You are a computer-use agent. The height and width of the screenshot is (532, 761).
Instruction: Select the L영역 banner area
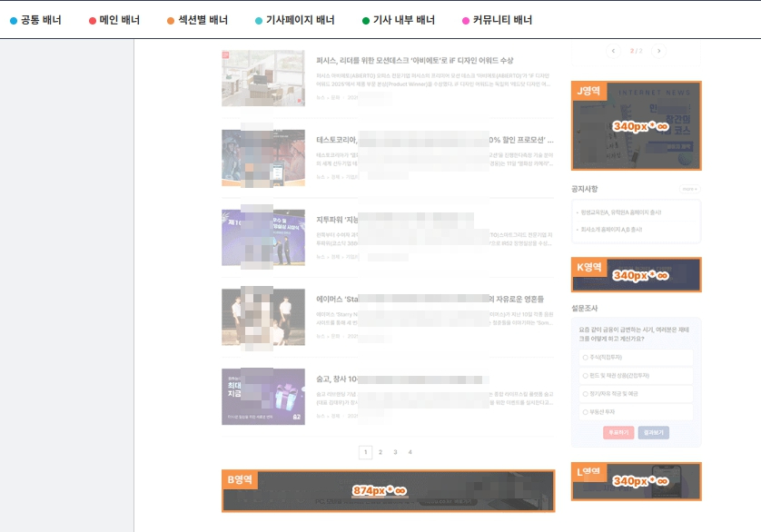[x=637, y=481]
